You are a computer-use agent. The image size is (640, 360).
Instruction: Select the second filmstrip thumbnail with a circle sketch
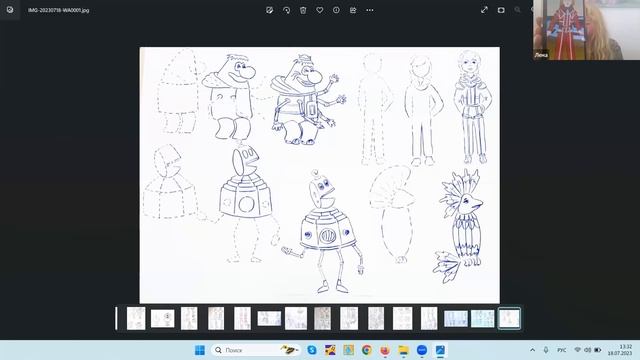[x=162, y=318]
